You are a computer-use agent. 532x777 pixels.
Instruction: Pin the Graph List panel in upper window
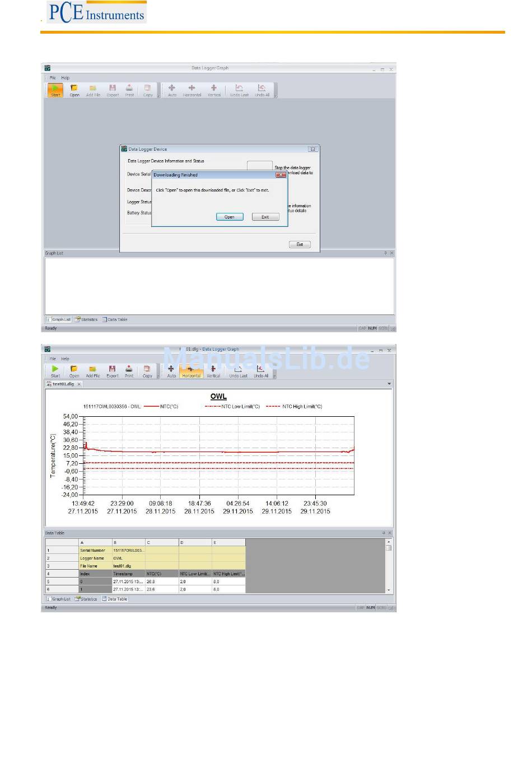(x=385, y=253)
